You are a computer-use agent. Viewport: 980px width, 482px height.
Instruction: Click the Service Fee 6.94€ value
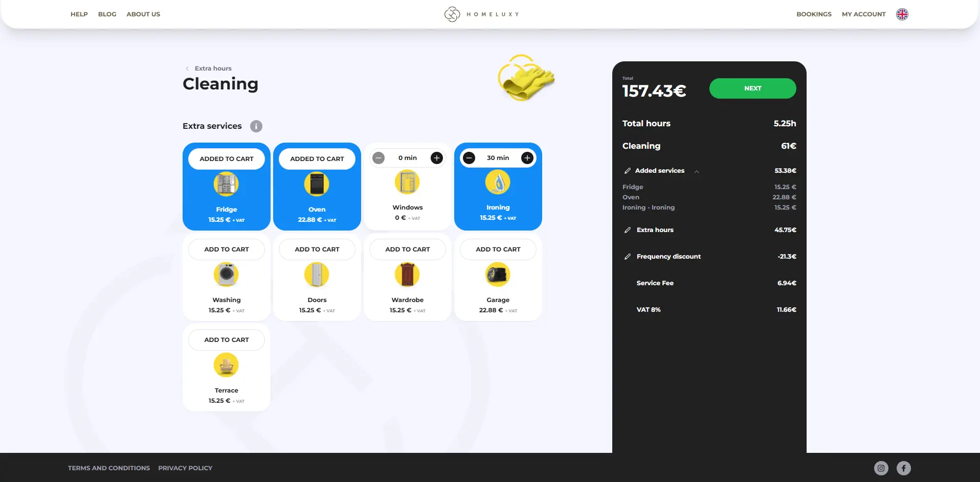787,283
